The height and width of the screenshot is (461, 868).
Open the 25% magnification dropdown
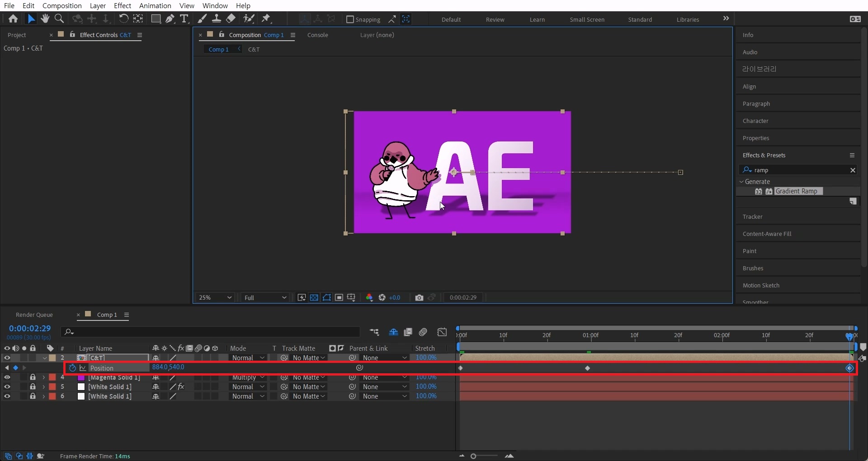click(215, 297)
